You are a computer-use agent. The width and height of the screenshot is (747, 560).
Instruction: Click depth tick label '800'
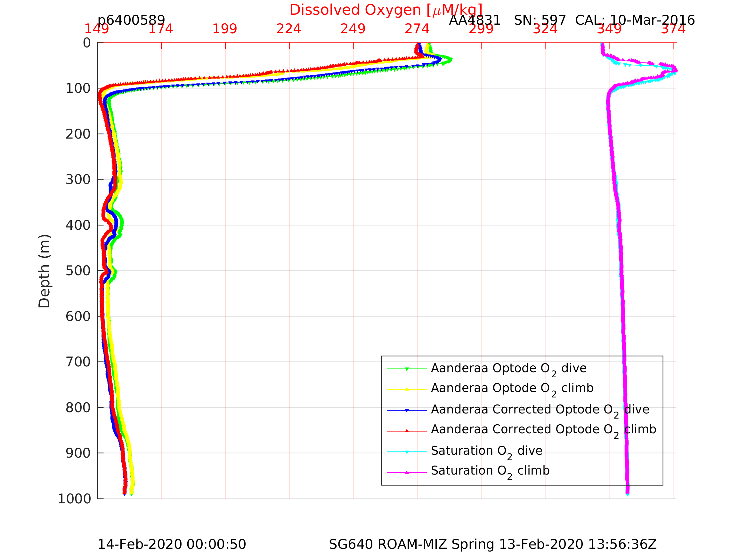click(x=78, y=408)
